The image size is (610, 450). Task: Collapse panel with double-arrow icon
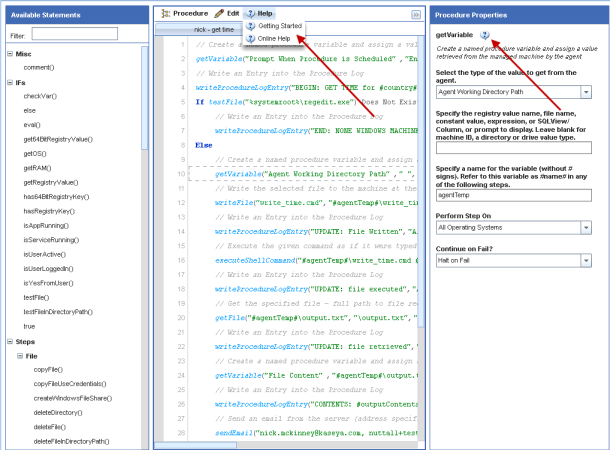416,15
